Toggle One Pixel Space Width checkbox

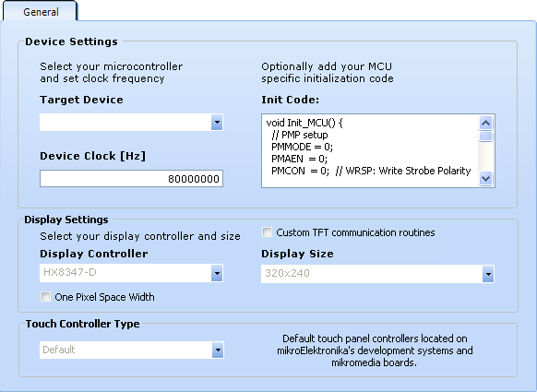click(45, 296)
